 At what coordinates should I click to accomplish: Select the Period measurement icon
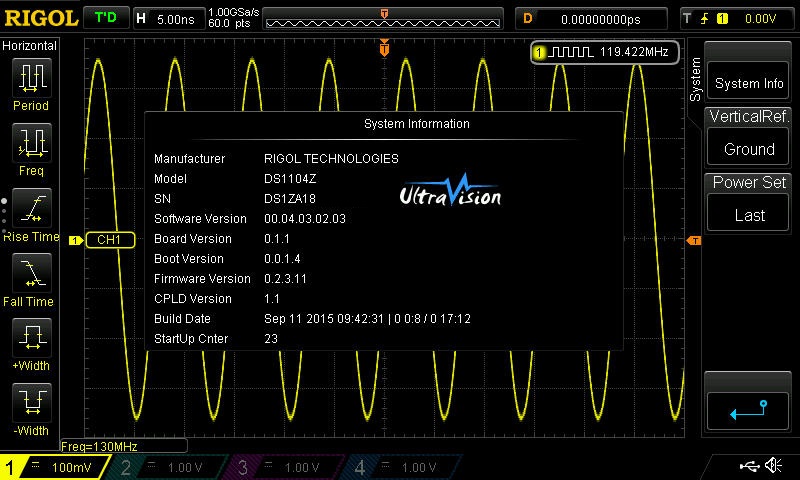pyautogui.click(x=31, y=80)
